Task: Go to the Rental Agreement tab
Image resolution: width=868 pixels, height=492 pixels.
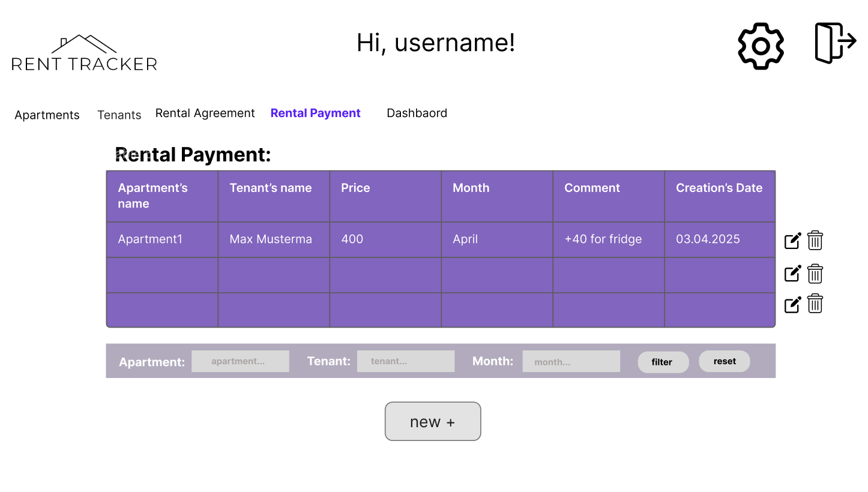Action: [x=205, y=113]
